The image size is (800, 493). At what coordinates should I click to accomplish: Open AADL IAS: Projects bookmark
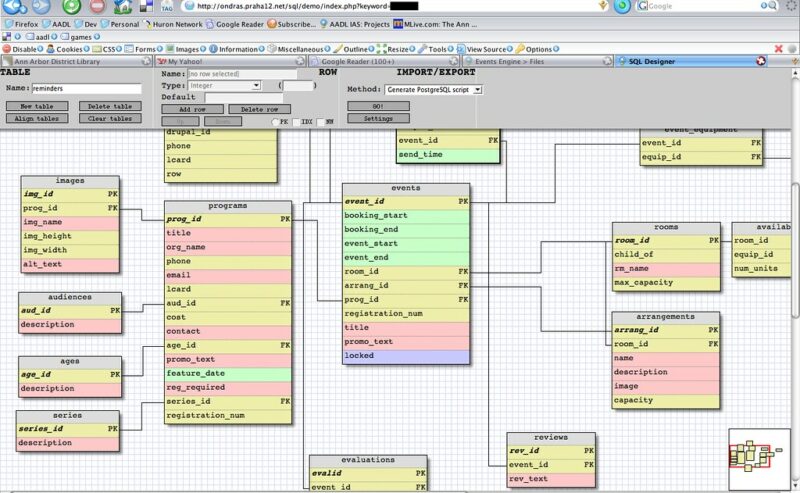354,24
